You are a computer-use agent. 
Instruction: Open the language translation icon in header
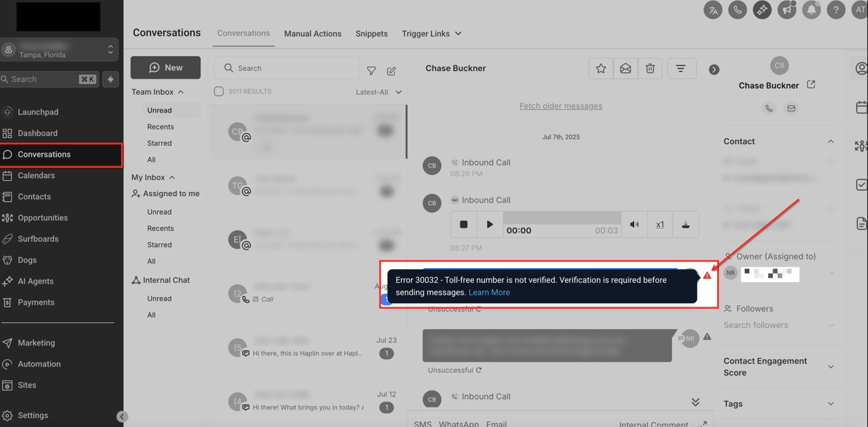713,10
